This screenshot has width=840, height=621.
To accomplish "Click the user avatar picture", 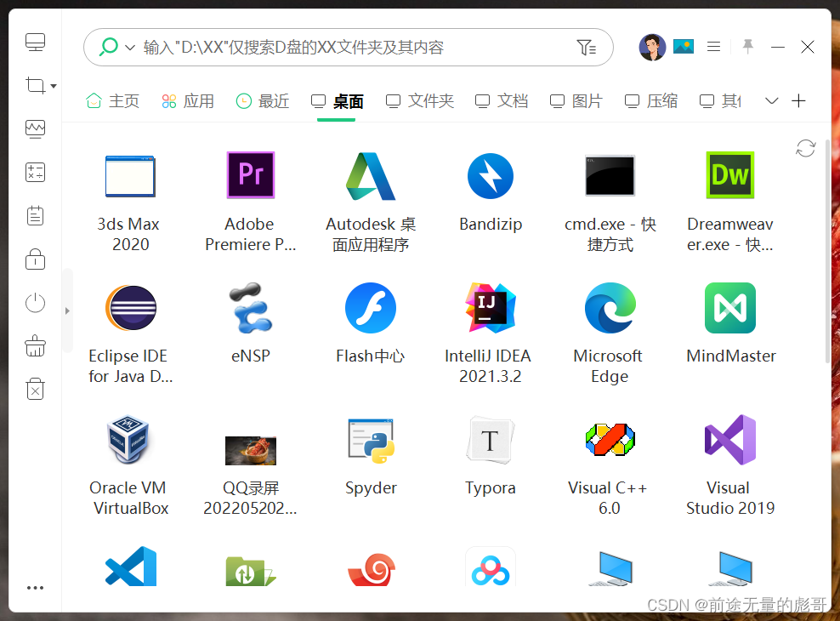I will coord(652,47).
